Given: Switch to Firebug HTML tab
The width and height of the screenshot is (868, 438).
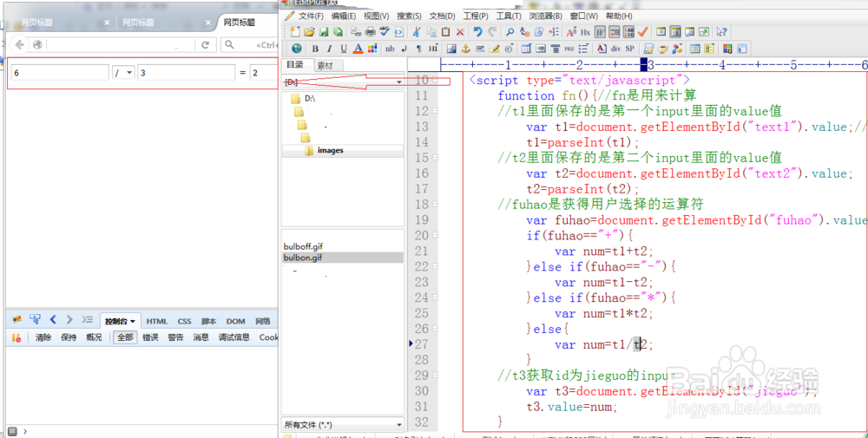Looking at the screenshot, I should coord(156,321).
